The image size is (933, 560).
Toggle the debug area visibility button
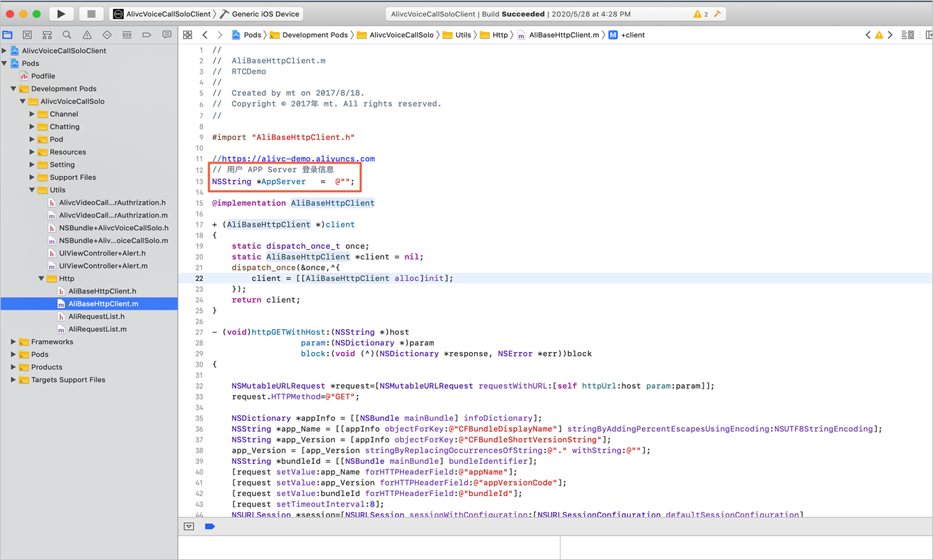(x=189, y=527)
